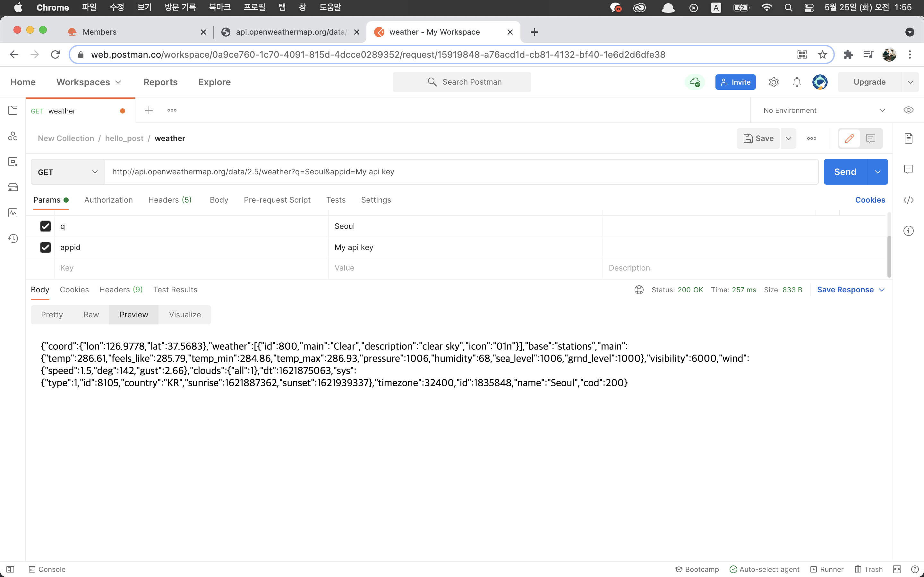
Task: Open History in the left sidebar
Action: pyautogui.click(x=13, y=238)
